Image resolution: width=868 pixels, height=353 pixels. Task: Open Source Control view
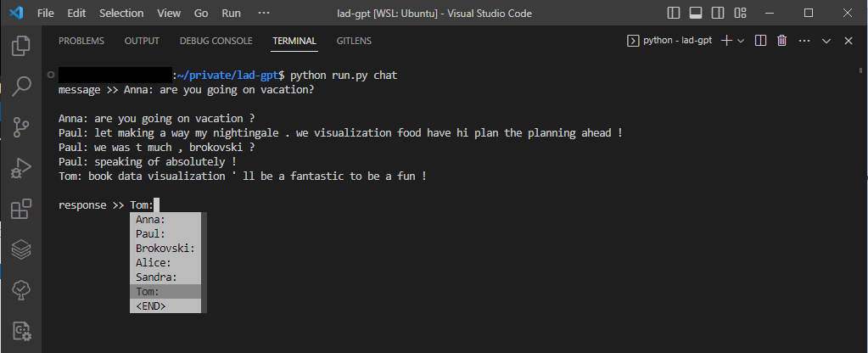[21, 126]
